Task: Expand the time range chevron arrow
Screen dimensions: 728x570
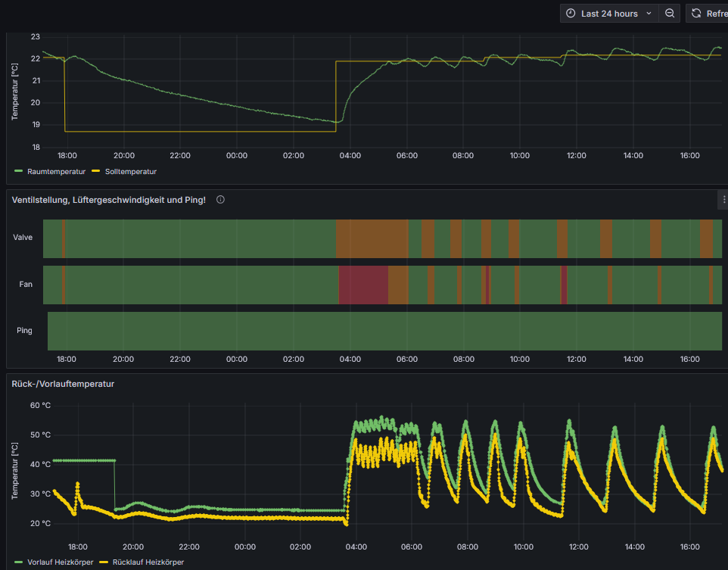Action: pos(649,14)
